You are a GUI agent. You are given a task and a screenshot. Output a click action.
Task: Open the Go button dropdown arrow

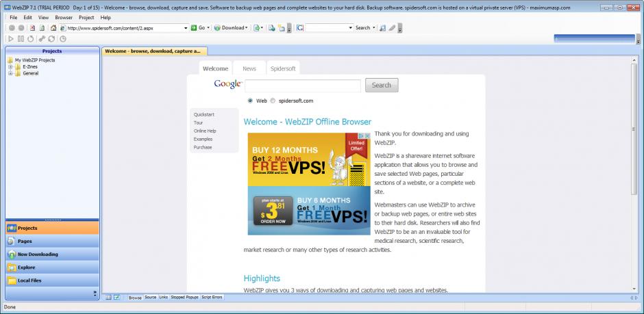click(208, 28)
